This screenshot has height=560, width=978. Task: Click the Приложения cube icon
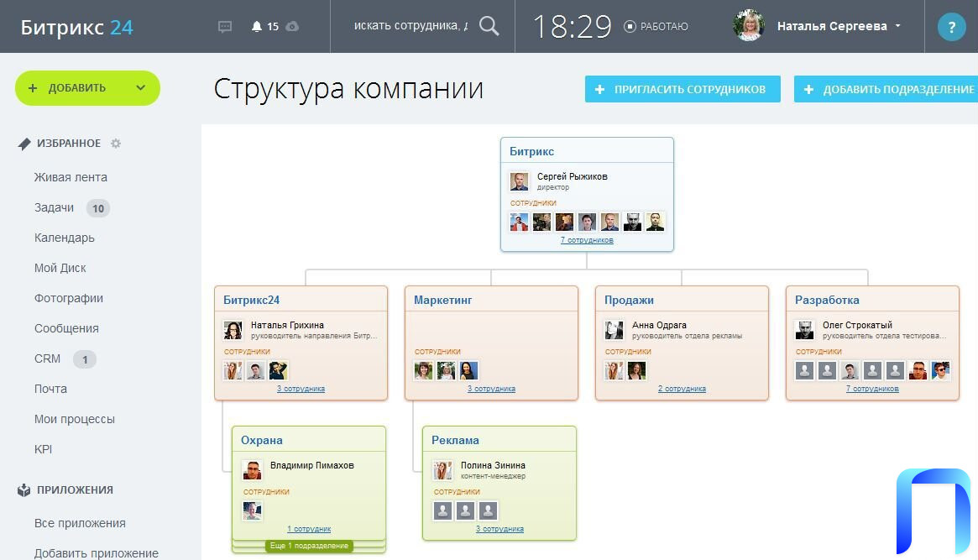click(24, 490)
